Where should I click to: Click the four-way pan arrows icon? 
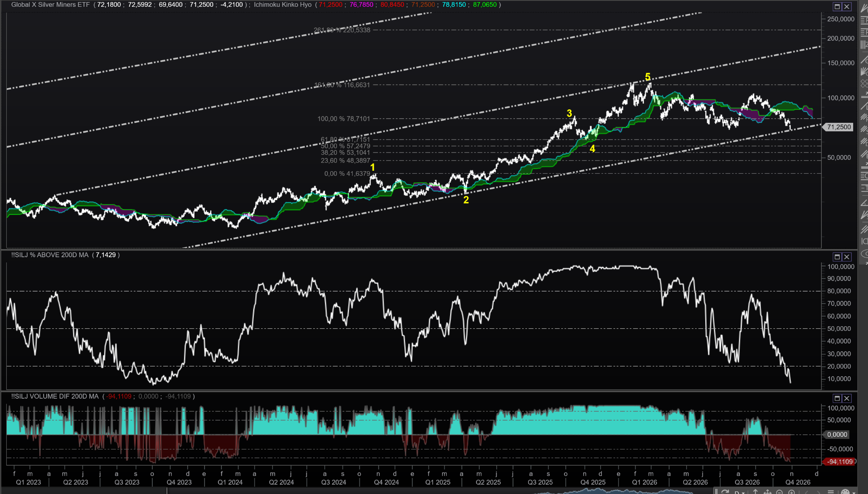click(x=768, y=492)
